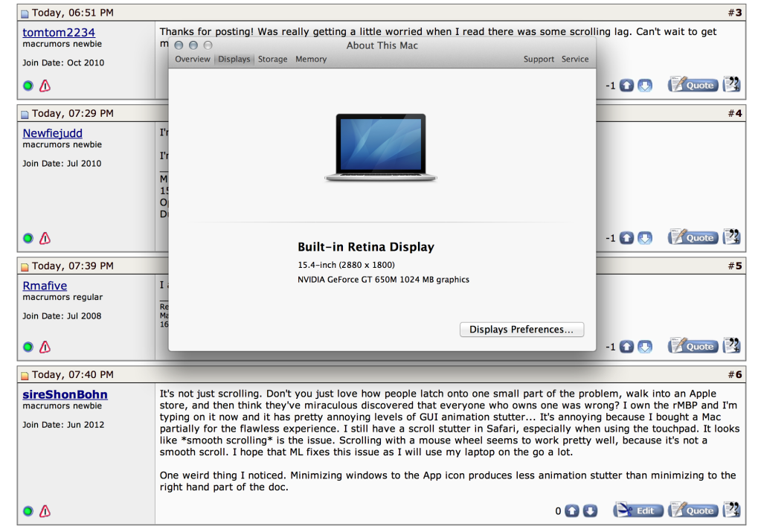
Task: Downvote Newfiejudd's post #4
Action: pos(644,238)
